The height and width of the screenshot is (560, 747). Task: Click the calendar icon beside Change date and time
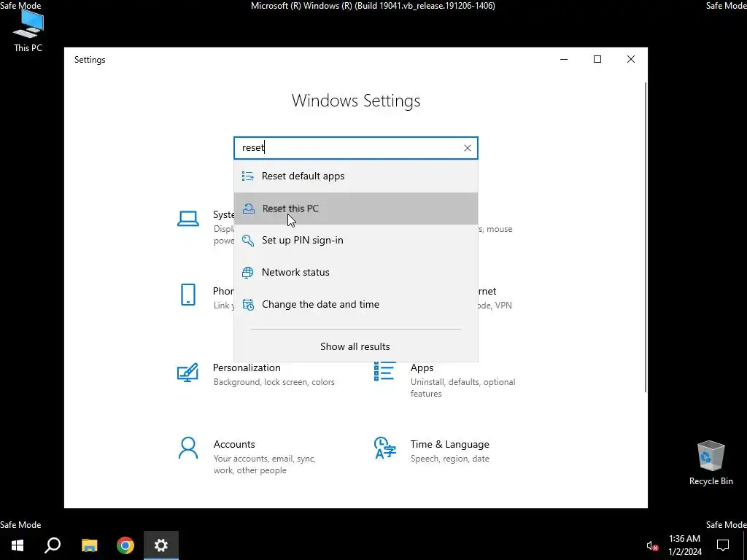tap(248, 304)
